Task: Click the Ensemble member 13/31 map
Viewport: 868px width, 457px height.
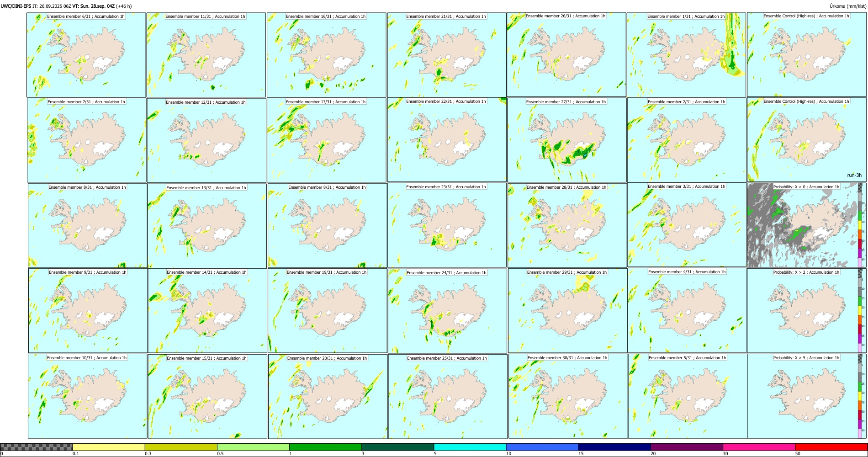Action: (x=207, y=226)
